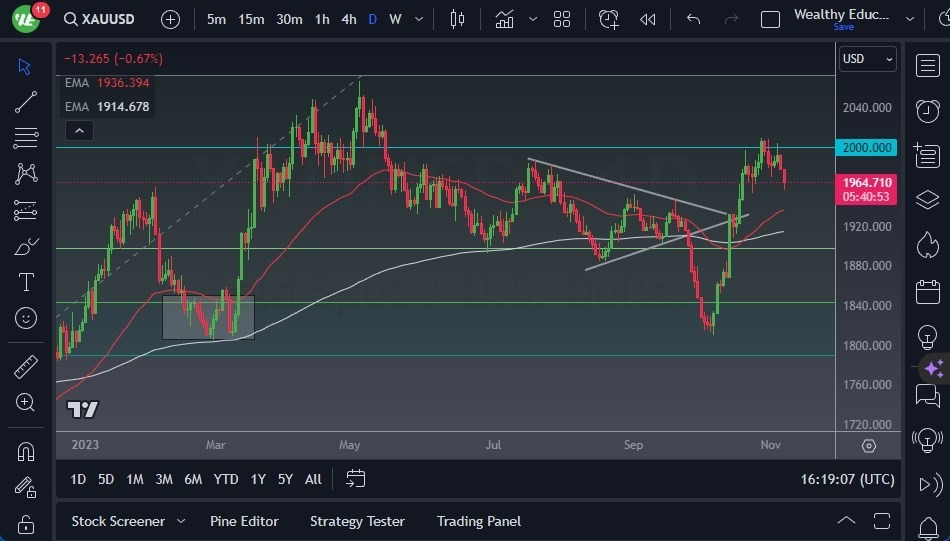Toggle magnet mode for drawings
Image resolution: width=950 pixels, height=541 pixels.
tap(25, 451)
